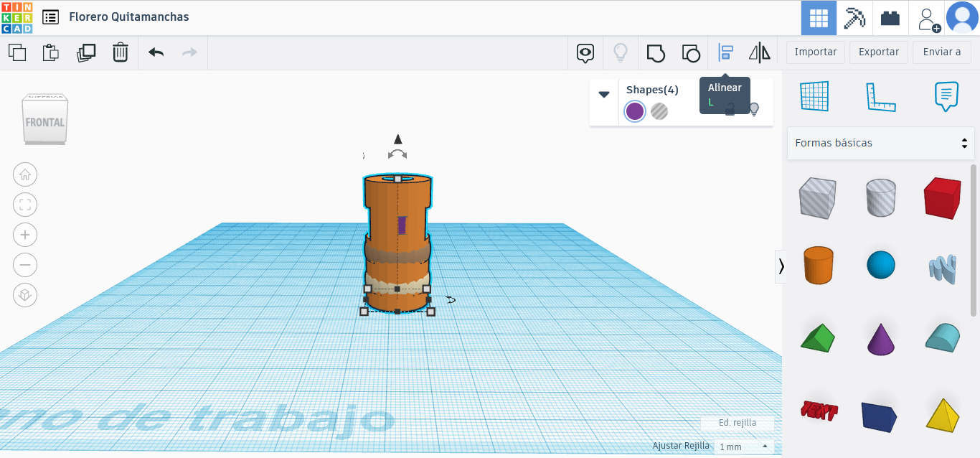This screenshot has width=980, height=458.
Task: Fit all in view
Action: [25, 205]
